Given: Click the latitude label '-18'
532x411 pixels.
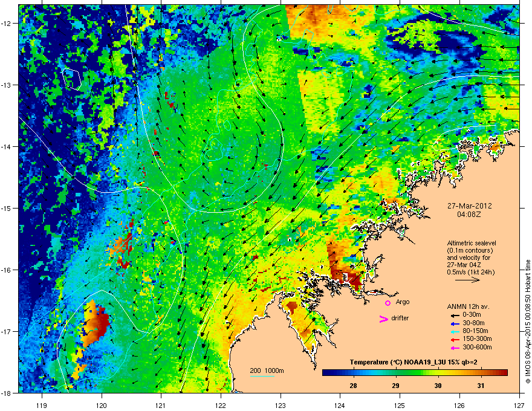Looking at the screenshot, I should click(7, 393).
